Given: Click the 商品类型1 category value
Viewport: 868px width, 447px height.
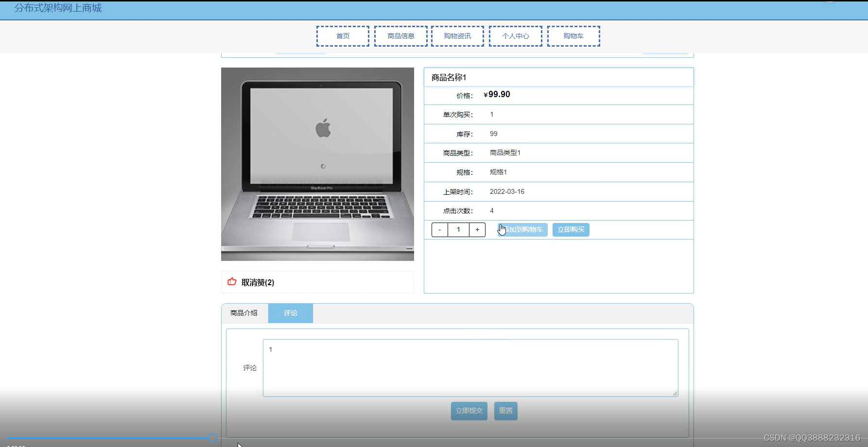Looking at the screenshot, I should coord(505,153).
